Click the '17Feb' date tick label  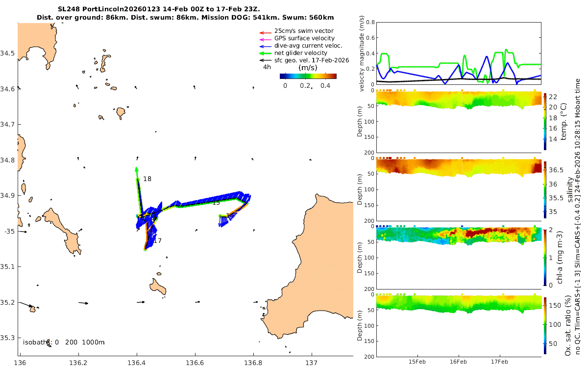499,362
